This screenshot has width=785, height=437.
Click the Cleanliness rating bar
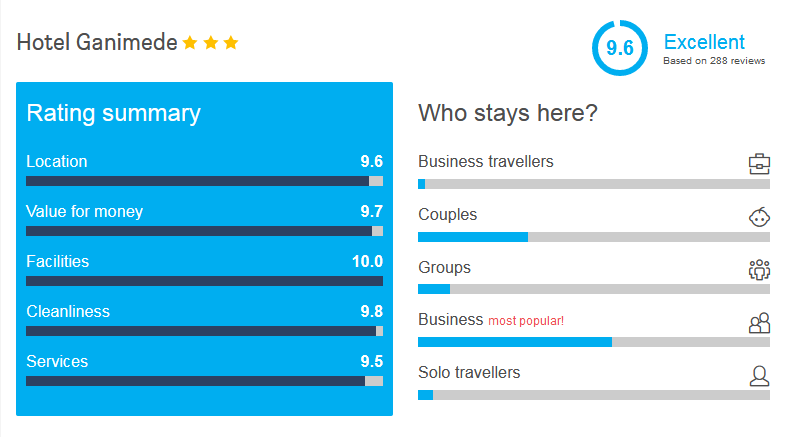pyautogui.click(x=204, y=331)
